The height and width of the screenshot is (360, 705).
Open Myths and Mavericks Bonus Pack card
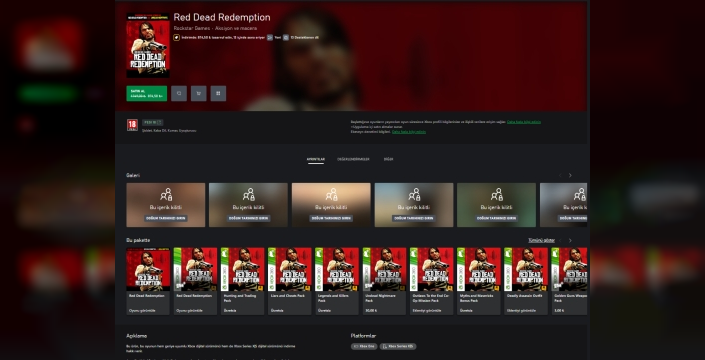479,281
